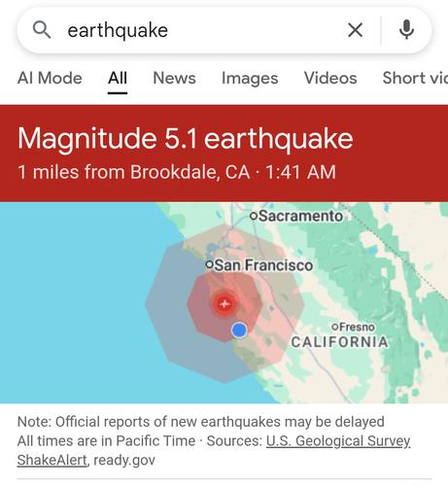Click the CALIFORNIA label on map
Viewport: 448px width, 486px height.
click(340, 342)
